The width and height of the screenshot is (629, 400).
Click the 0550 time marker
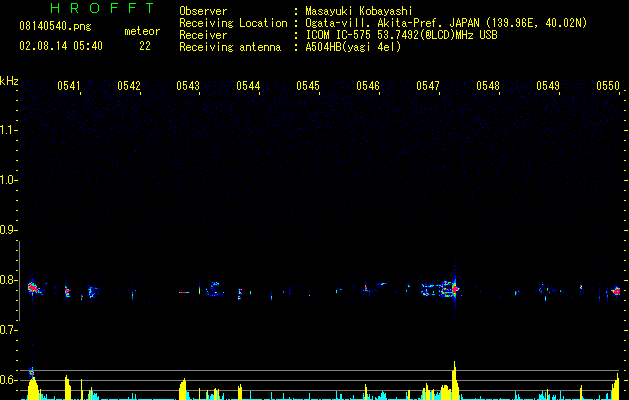608,86
